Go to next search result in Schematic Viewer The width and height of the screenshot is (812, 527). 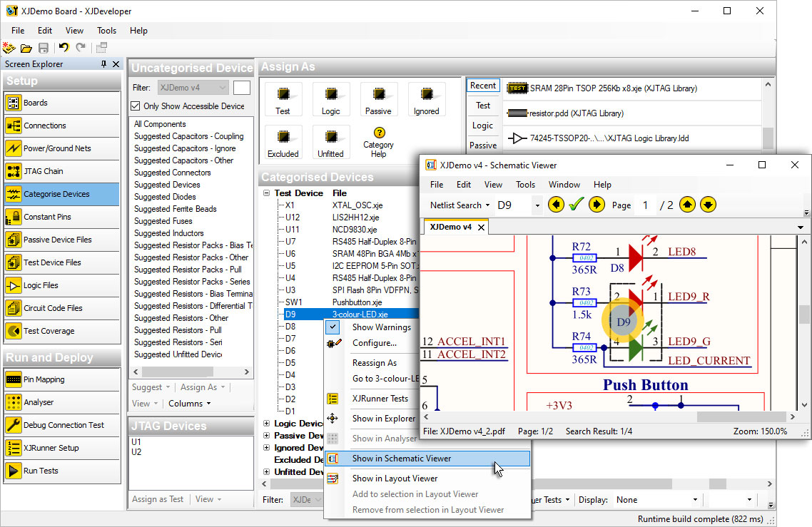click(x=597, y=205)
